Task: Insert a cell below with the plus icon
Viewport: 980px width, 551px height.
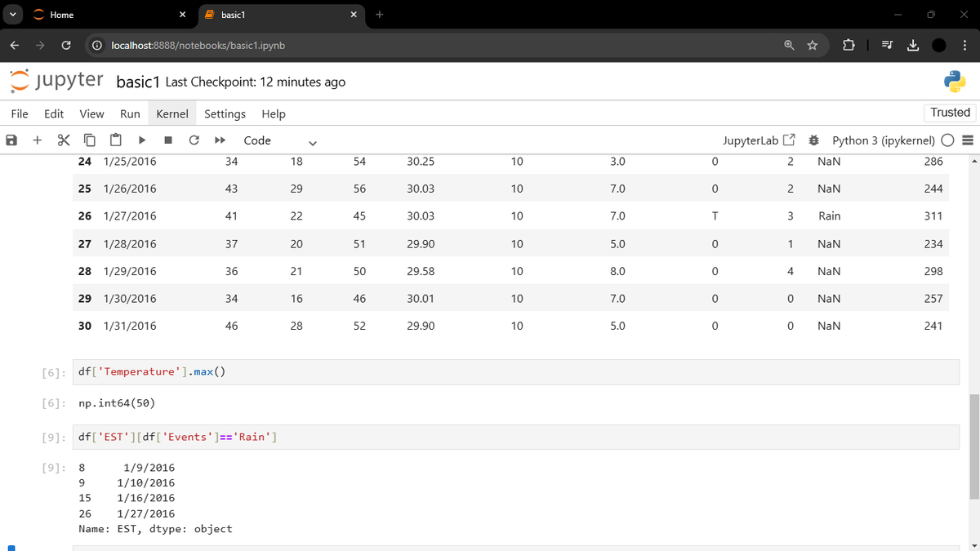Action: point(38,140)
